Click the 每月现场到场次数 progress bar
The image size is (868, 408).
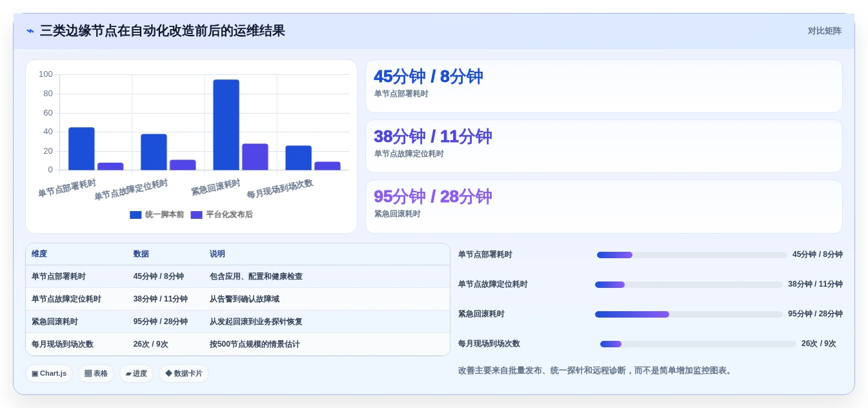[698, 344]
